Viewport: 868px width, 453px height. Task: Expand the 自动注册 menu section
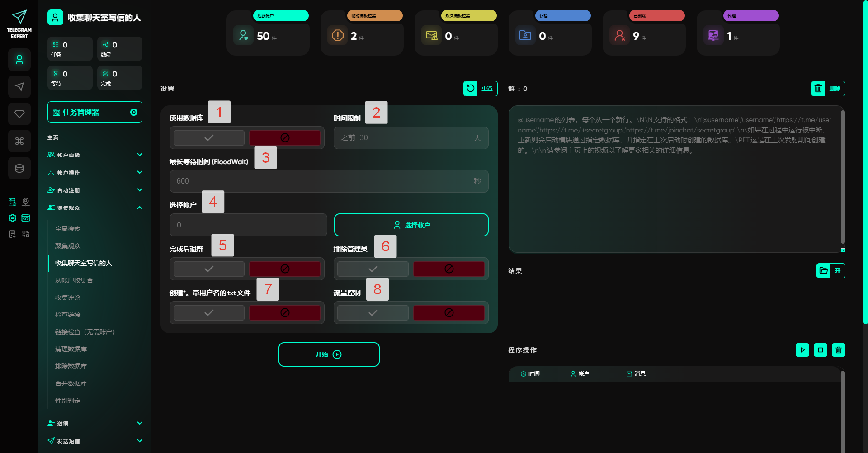click(x=94, y=190)
